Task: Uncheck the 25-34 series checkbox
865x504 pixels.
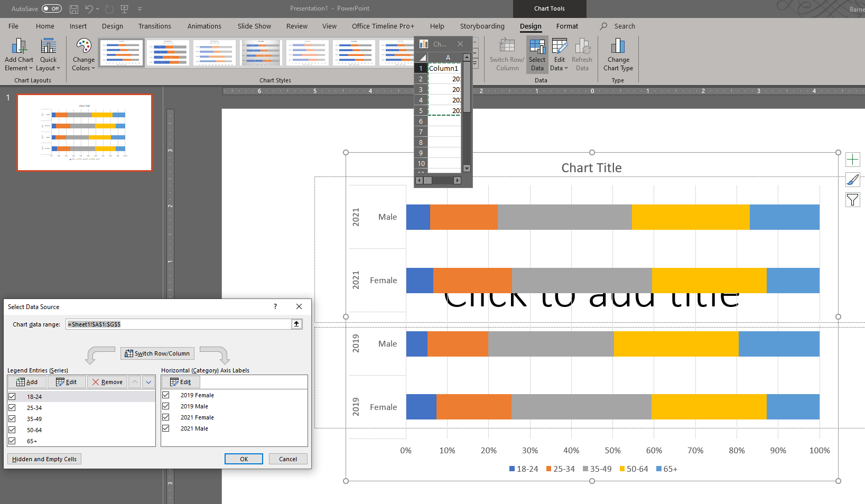Action: tap(12, 407)
